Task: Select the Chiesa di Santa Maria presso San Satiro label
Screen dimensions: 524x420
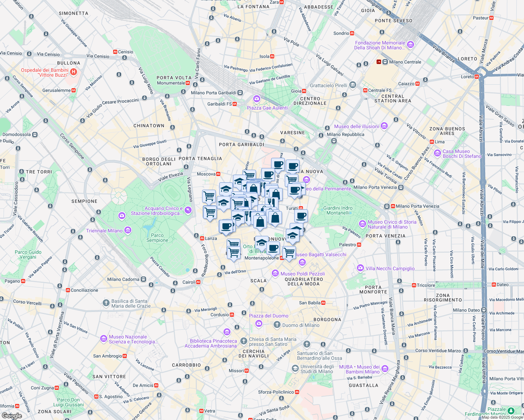Action: pyautogui.click(x=273, y=342)
